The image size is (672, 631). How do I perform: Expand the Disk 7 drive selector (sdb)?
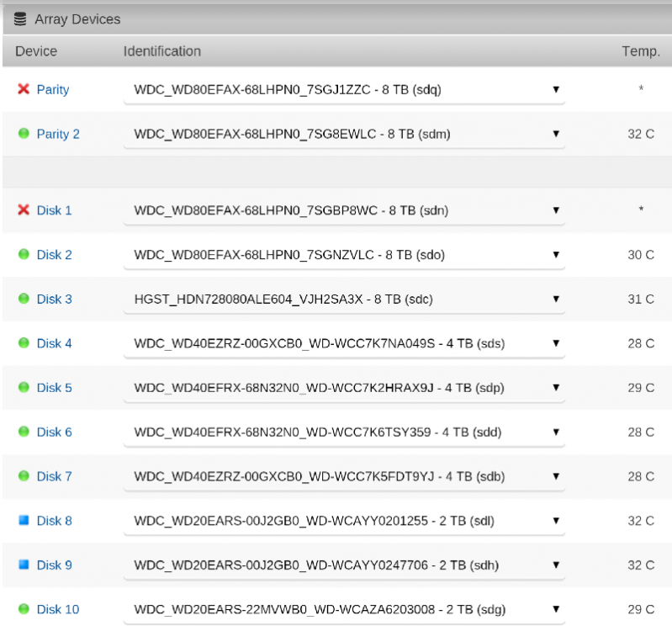tap(344, 476)
